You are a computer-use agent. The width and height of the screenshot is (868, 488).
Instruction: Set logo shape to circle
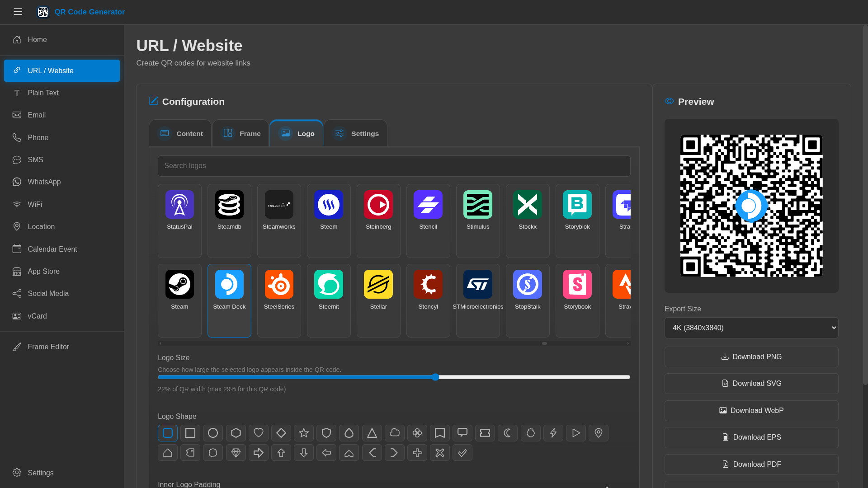pos(213,433)
